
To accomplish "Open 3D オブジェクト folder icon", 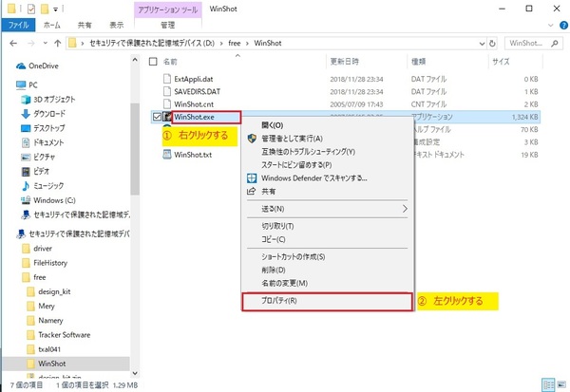I will pyautogui.click(x=26, y=100).
